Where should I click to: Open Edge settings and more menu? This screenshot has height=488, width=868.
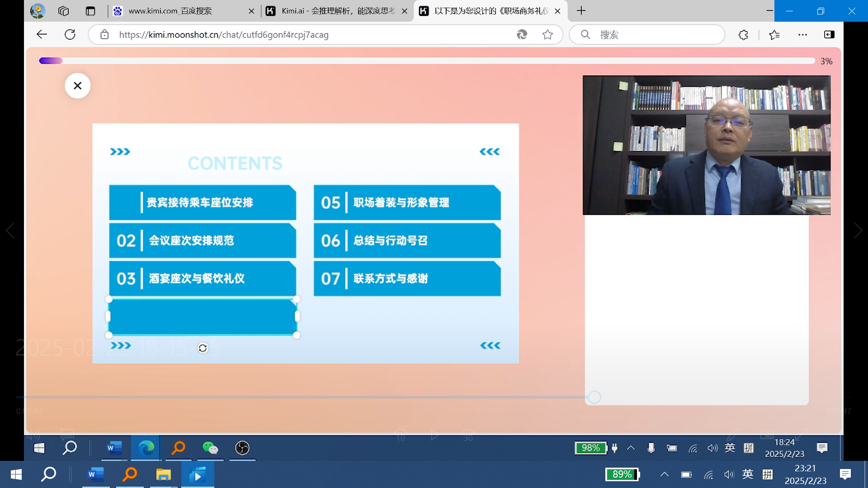pyautogui.click(x=802, y=34)
